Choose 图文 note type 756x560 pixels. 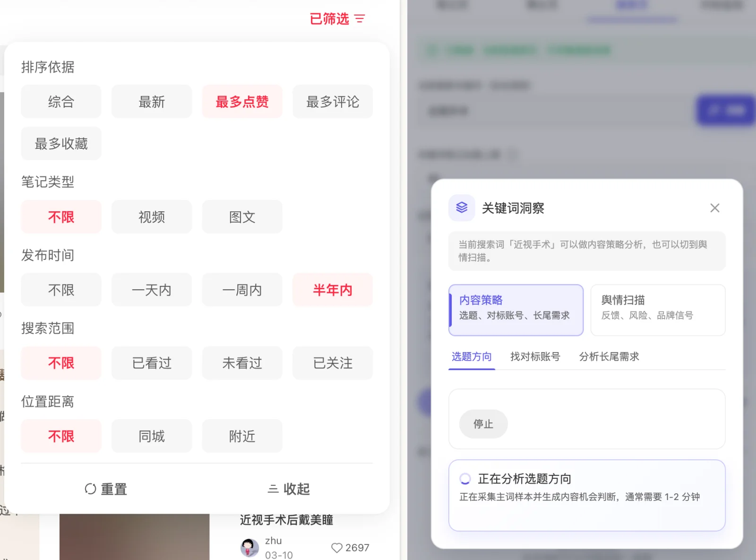(242, 217)
